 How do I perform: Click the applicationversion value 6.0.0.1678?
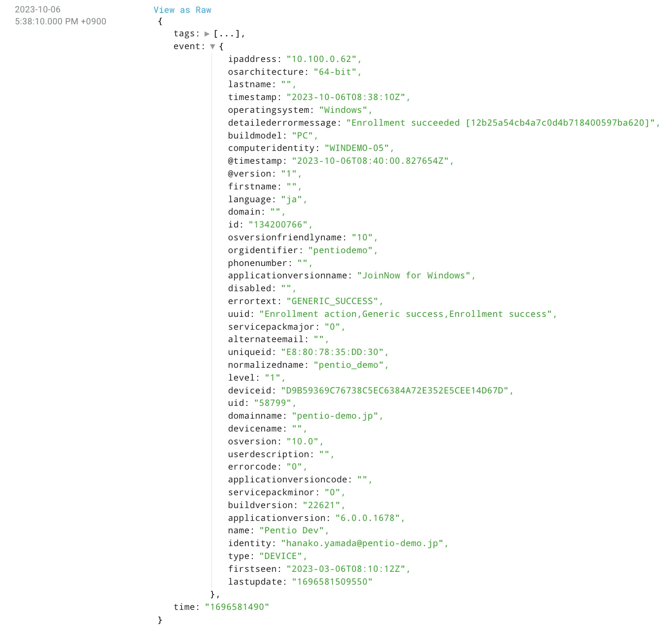(x=370, y=518)
